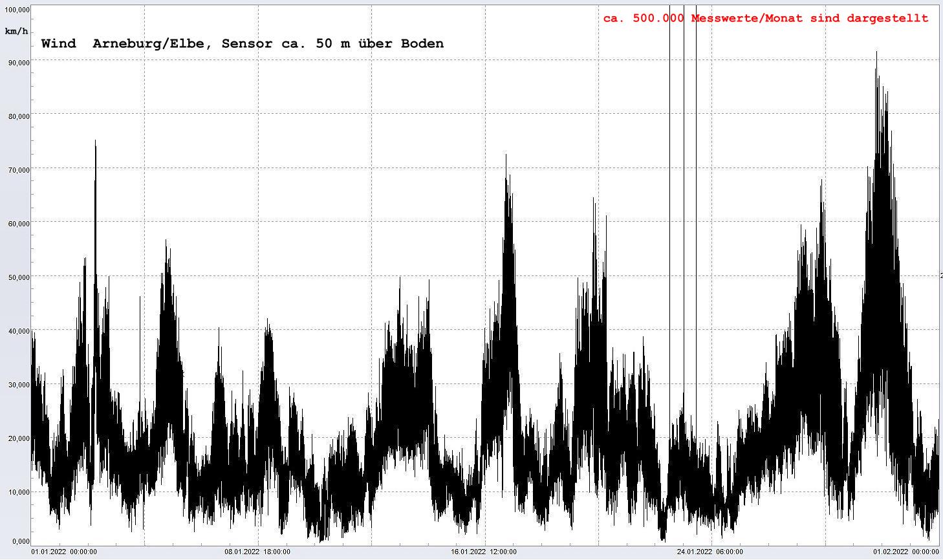Viewport: 943px width, 560px height.
Task: Click the '30,000' y-axis label
Action: pyautogui.click(x=19, y=385)
